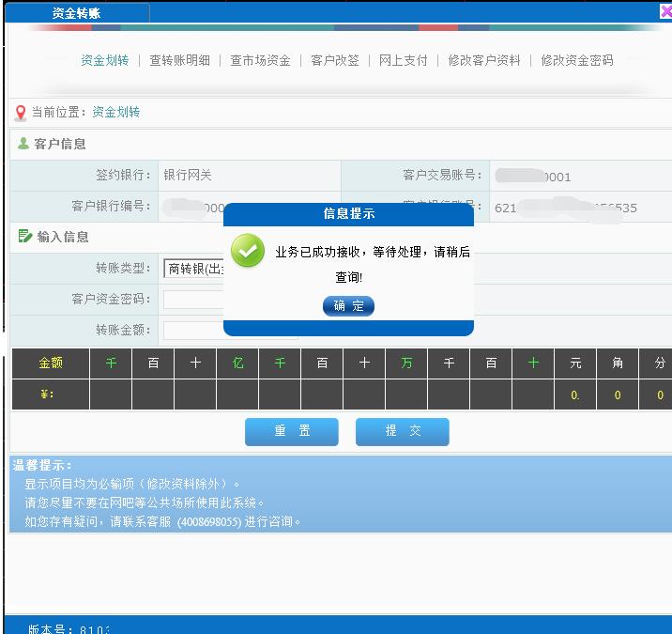Screen dimensions: 672x634
Task: Close the 资金转账 window
Action: click(665, 12)
